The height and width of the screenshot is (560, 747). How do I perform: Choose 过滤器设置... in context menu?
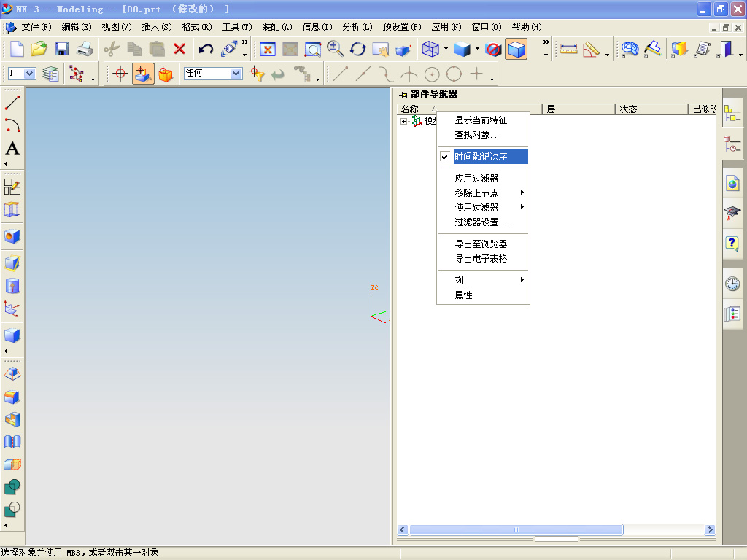pos(483,222)
